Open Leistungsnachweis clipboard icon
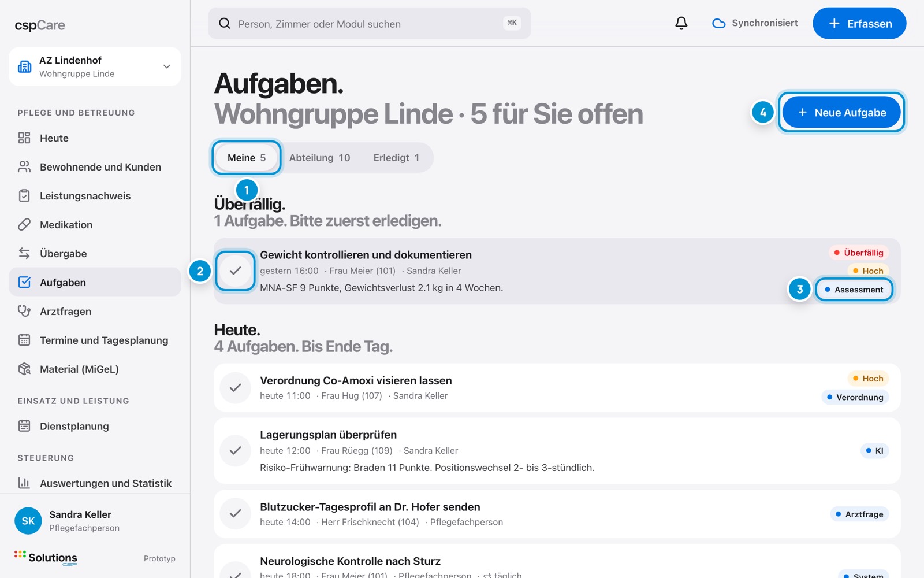924x578 pixels. [24, 195]
